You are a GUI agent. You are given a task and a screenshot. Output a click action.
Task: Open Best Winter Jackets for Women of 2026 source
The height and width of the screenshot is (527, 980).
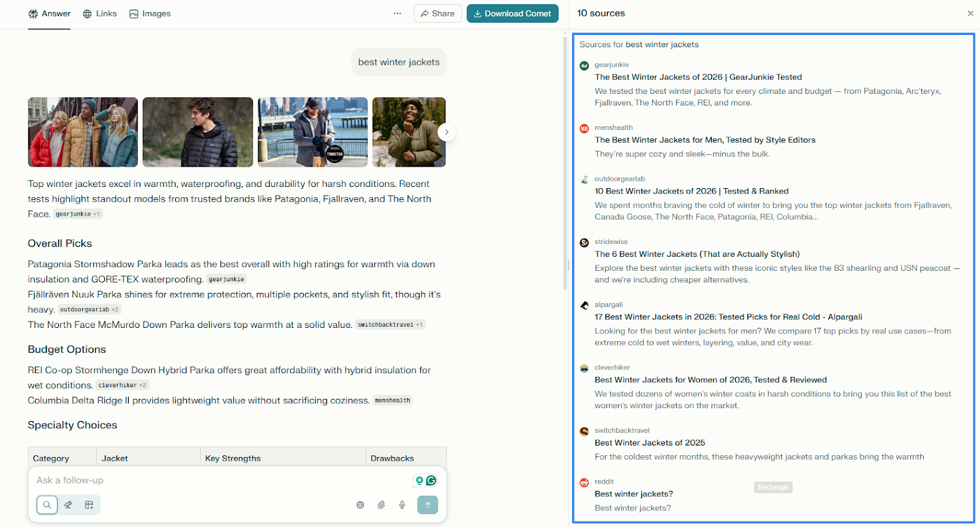(x=710, y=380)
